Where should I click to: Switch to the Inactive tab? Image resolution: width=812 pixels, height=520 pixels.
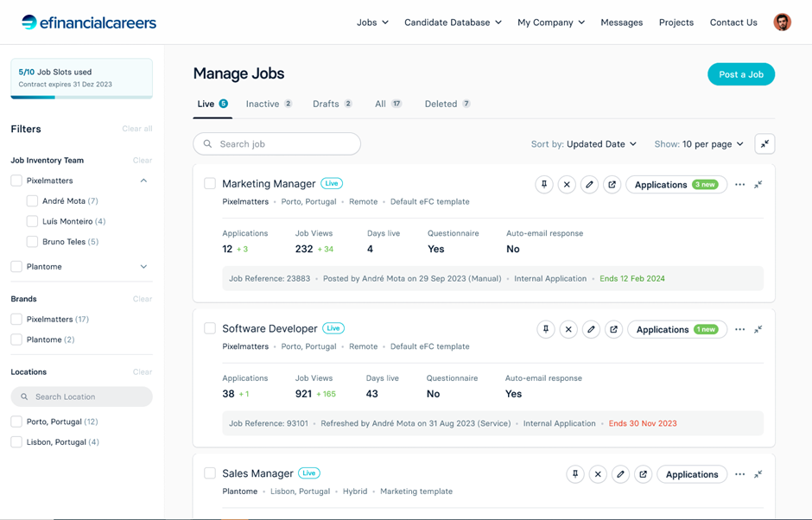coord(269,104)
